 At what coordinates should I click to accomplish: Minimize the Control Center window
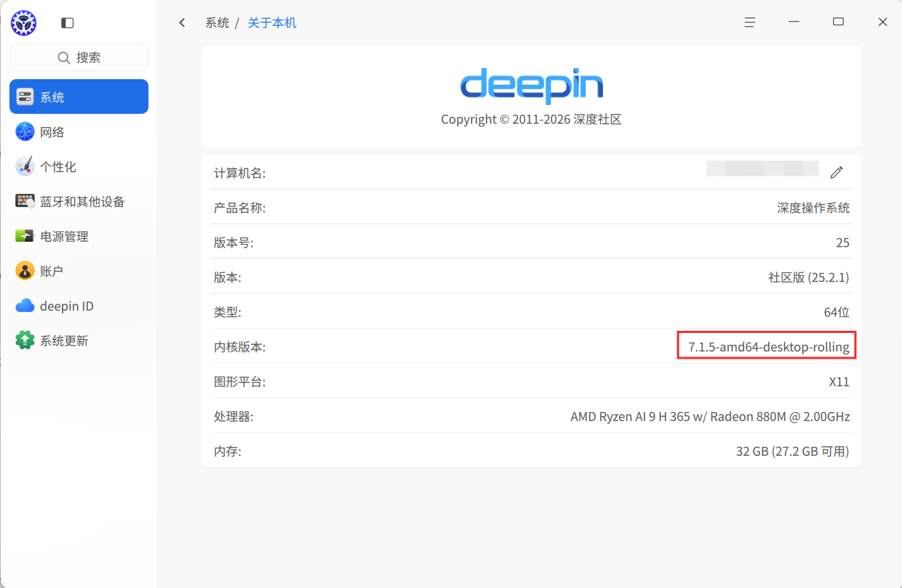[x=794, y=22]
